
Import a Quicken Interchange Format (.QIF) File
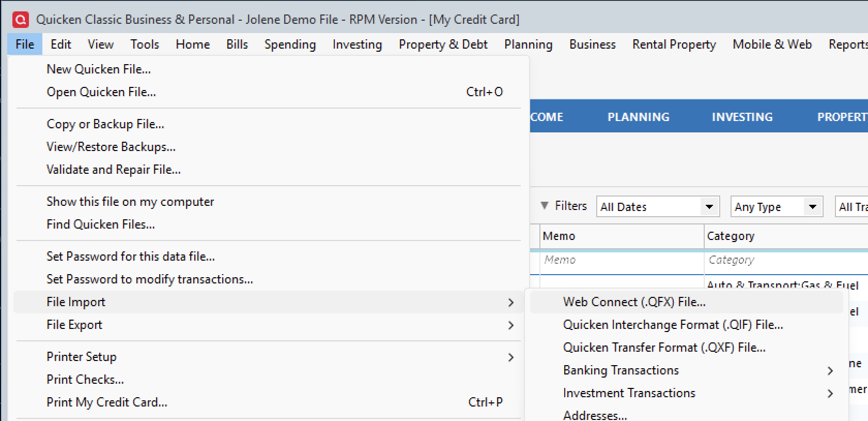pyautogui.click(x=687, y=325)
